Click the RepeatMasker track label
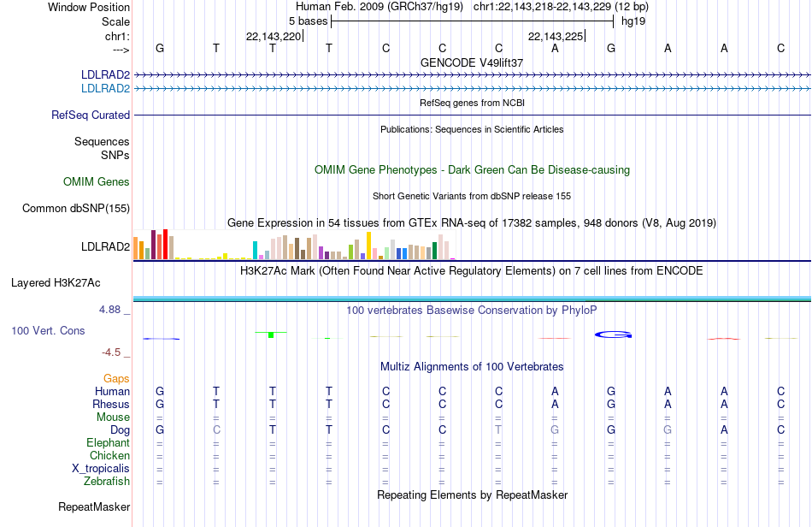This screenshot has width=812, height=527. coord(94,506)
